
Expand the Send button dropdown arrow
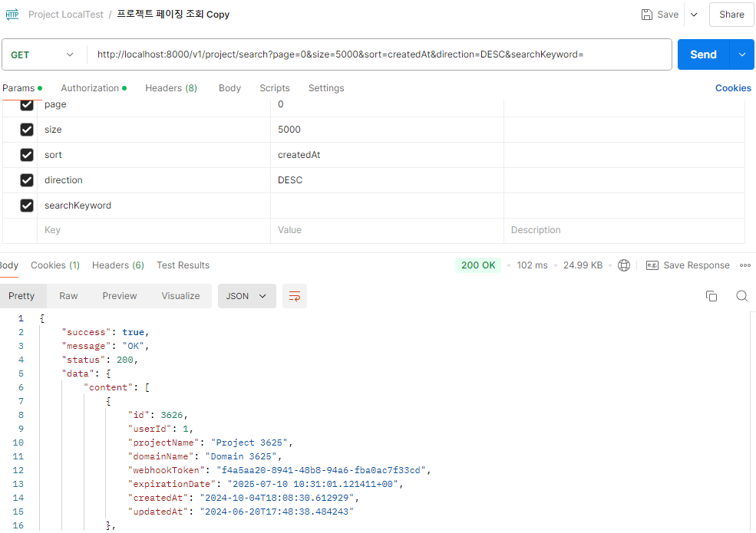click(742, 54)
